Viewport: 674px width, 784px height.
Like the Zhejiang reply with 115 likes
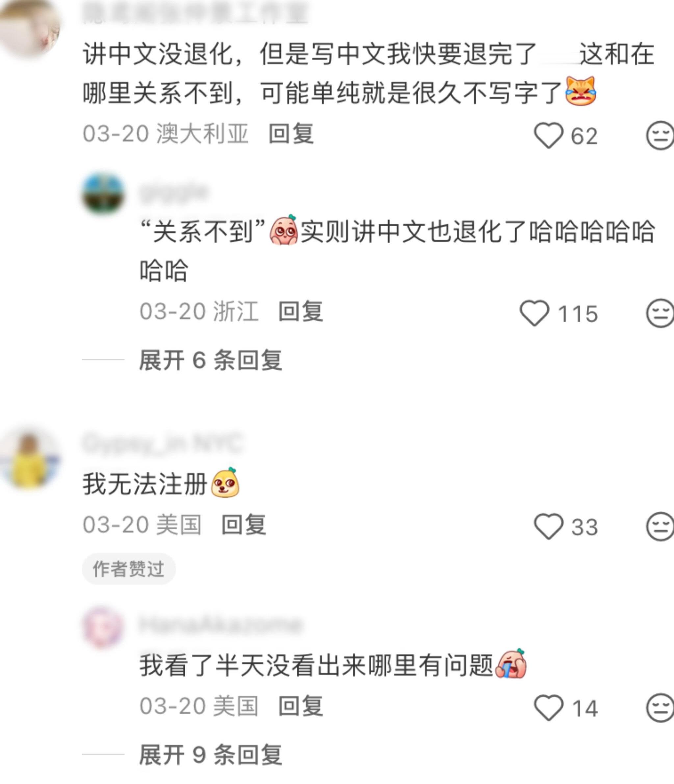coord(535,313)
